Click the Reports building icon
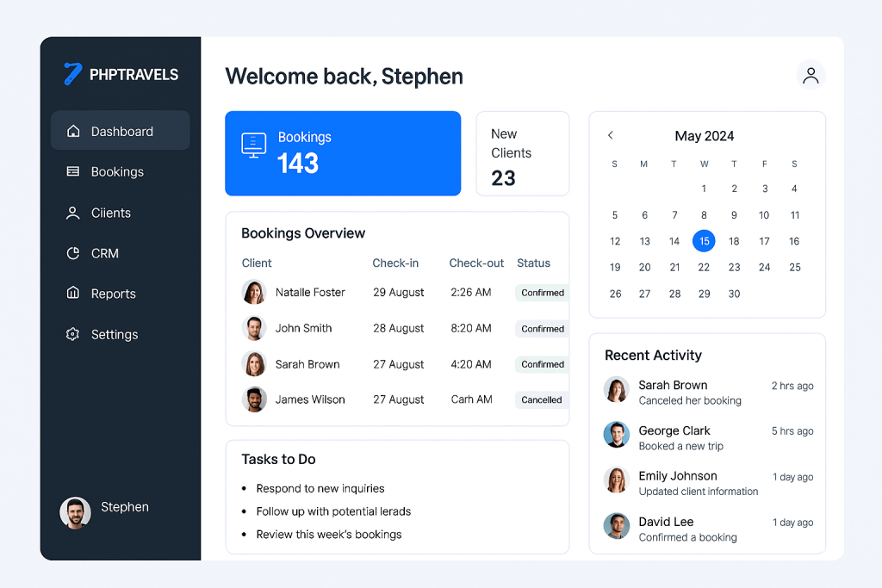Image resolution: width=882 pixels, height=588 pixels. (73, 293)
